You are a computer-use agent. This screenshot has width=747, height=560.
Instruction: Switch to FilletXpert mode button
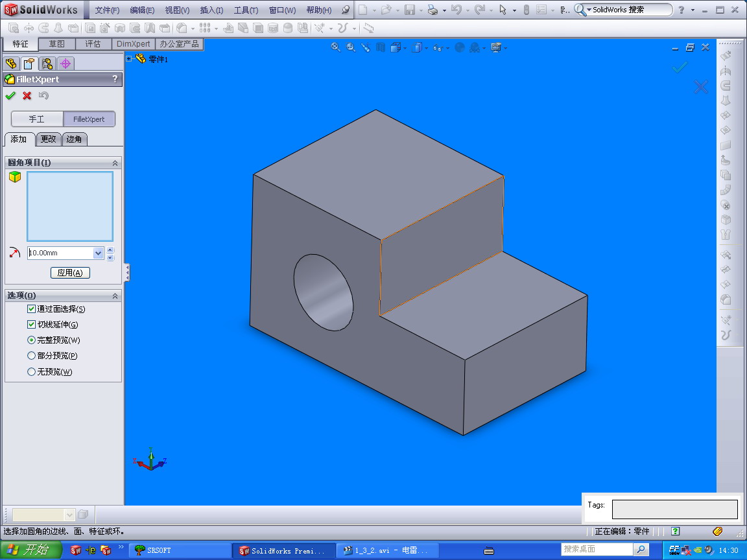point(89,119)
